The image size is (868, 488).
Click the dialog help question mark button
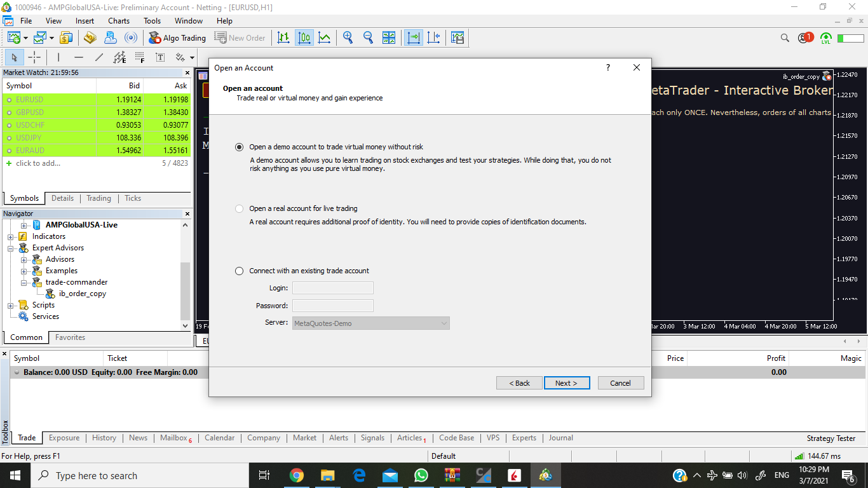tap(607, 67)
